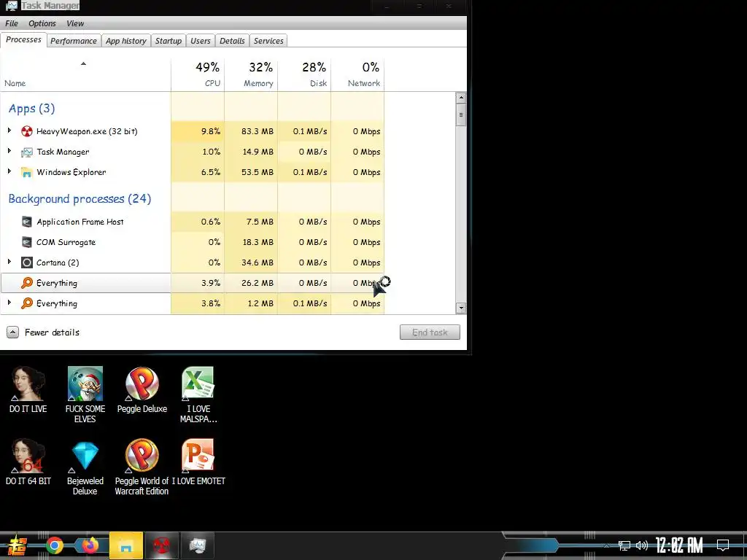
Task: Click scrollbar up arrow in process list
Action: (461, 98)
